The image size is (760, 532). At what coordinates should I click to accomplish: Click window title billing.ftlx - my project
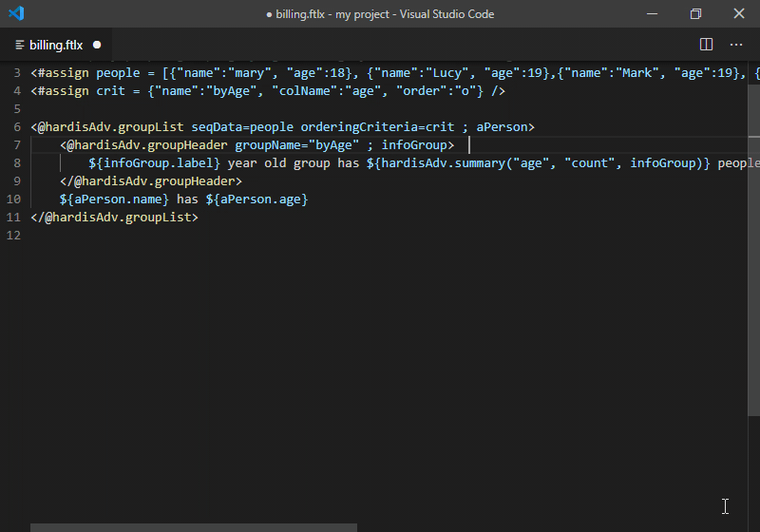pyautogui.click(x=332, y=14)
